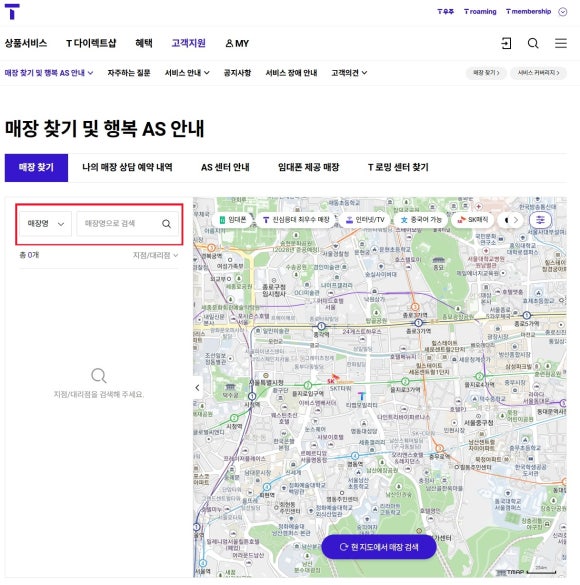This screenshot has height=585, width=580.
Task: Open the map filter settings sliders icon
Action: tap(540, 220)
